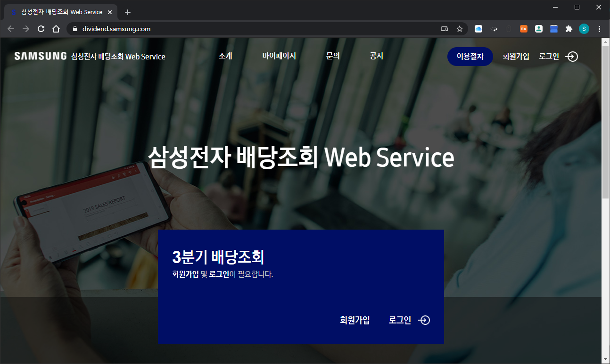Click 회원가입 in the header
The image size is (610, 364).
[x=516, y=57]
